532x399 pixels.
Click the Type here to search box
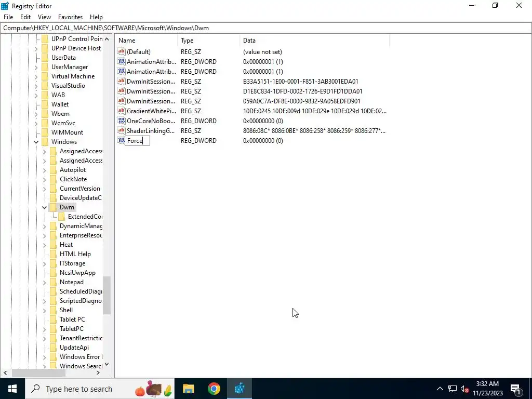(x=100, y=389)
